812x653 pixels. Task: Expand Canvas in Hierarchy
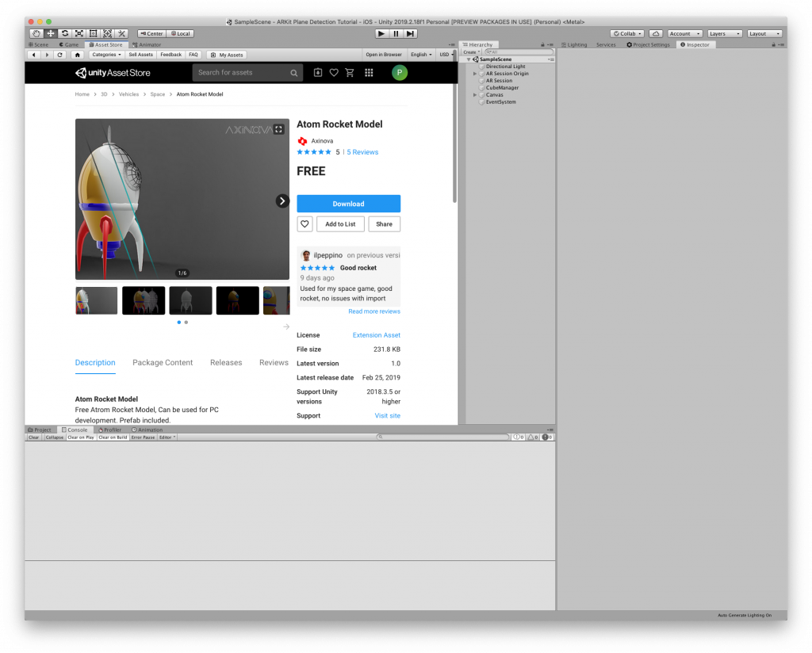[x=475, y=95]
